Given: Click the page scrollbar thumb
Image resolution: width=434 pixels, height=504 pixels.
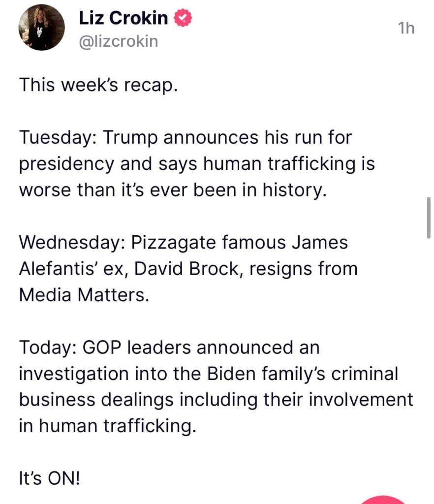Looking at the screenshot, I should click(x=429, y=217).
